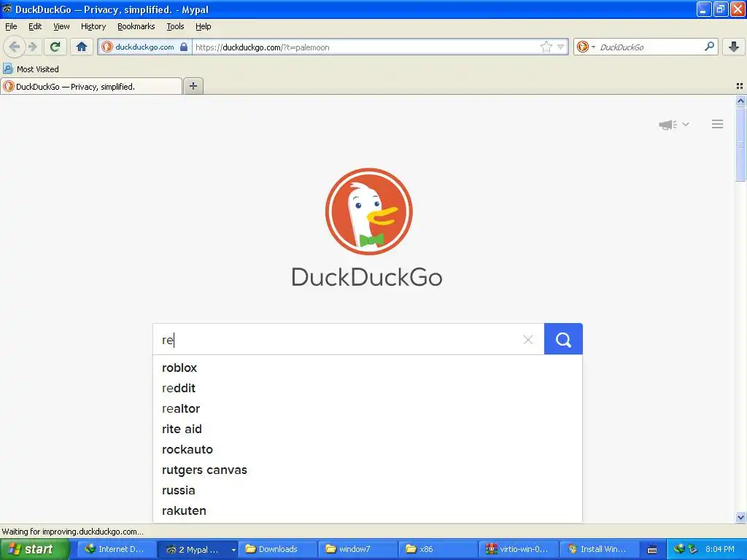Open the Tools menu
The height and width of the screenshot is (560, 747).
175,26
